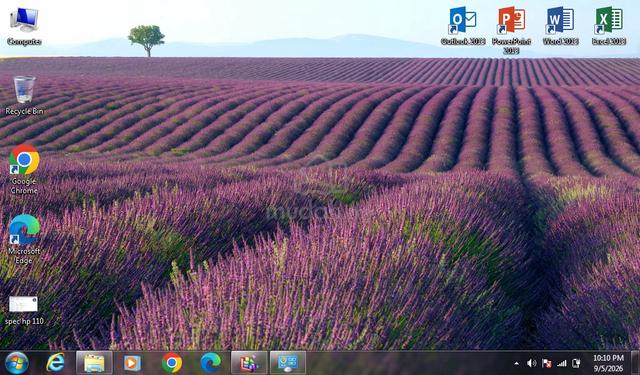The height and width of the screenshot is (375, 640).
Task: Select the PowerPoint desktop shortcut
Action: pyautogui.click(x=511, y=30)
